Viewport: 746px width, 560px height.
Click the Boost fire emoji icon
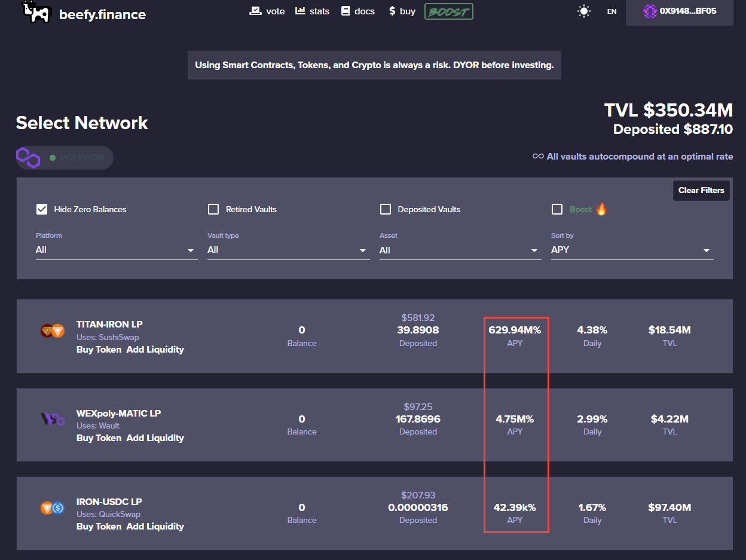601,209
